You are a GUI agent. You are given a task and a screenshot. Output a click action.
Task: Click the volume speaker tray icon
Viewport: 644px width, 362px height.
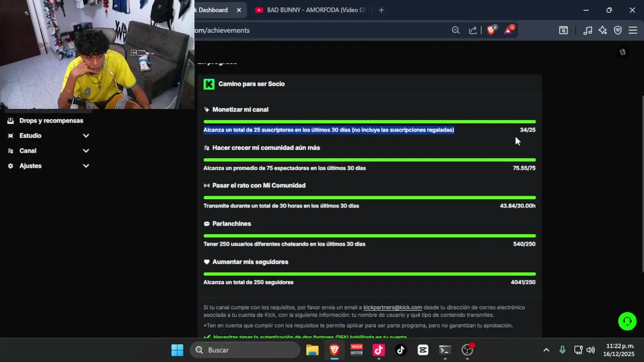pos(591,350)
